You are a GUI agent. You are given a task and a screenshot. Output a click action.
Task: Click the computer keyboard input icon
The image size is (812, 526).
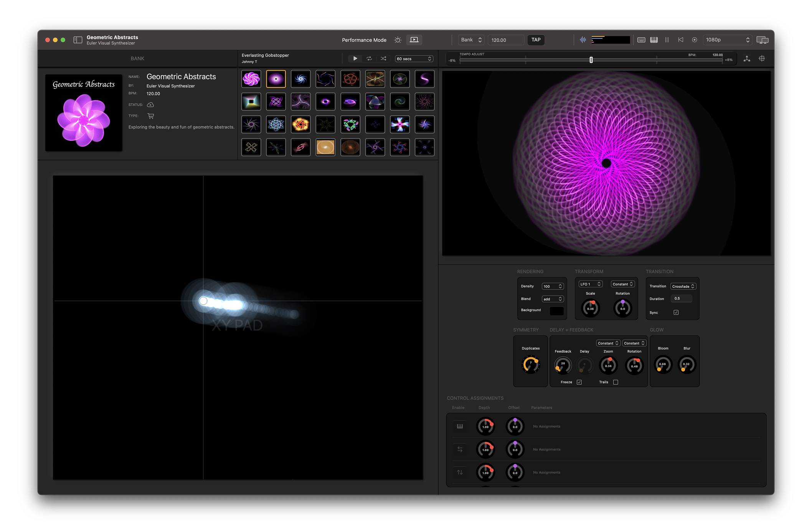[641, 40]
